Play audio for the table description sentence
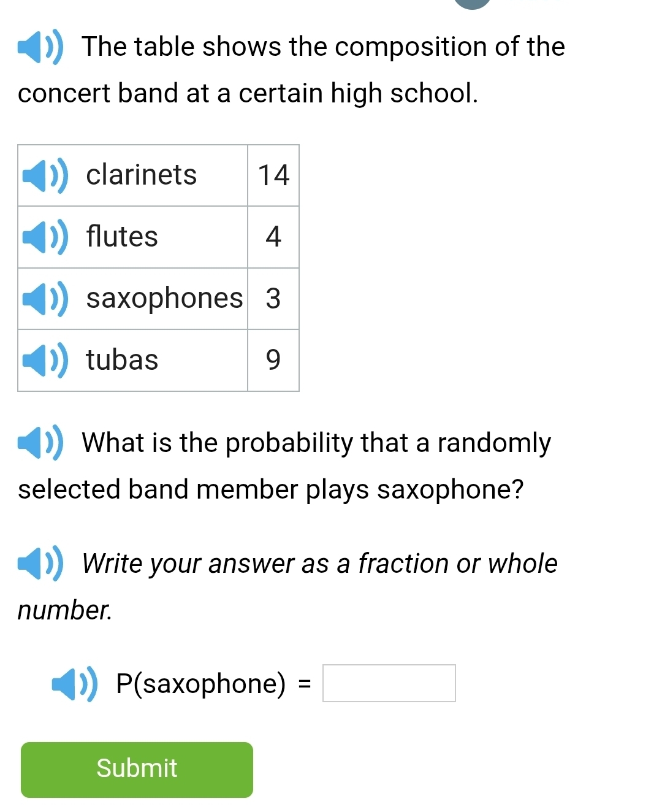Viewport: 662px width, 812px height. (40, 47)
